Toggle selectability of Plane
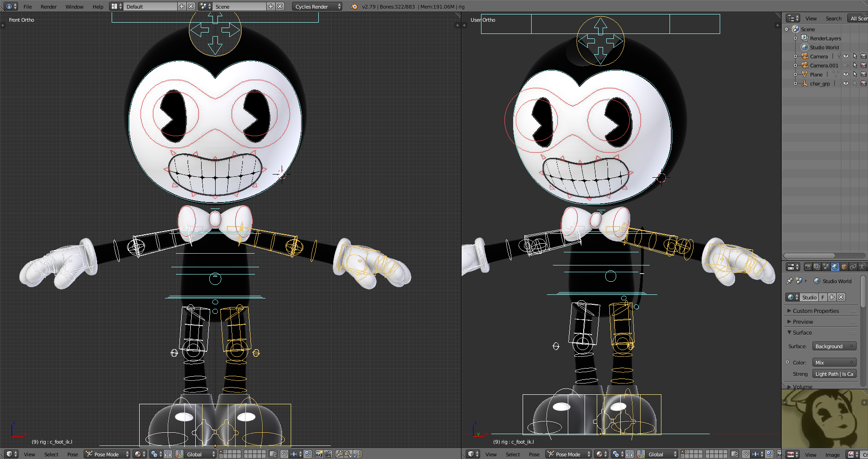This screenshot has height=459, width=868. point(855,75)
